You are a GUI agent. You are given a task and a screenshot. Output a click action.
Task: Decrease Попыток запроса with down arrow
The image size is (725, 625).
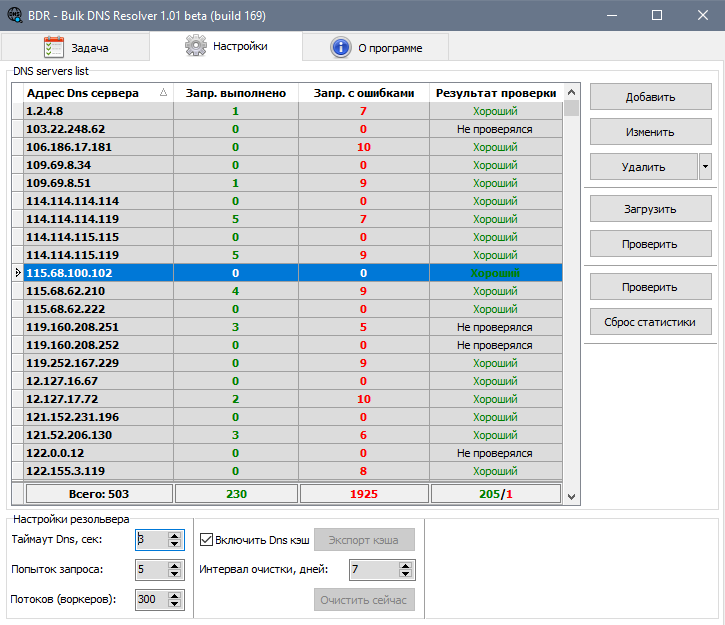(174, 574)
